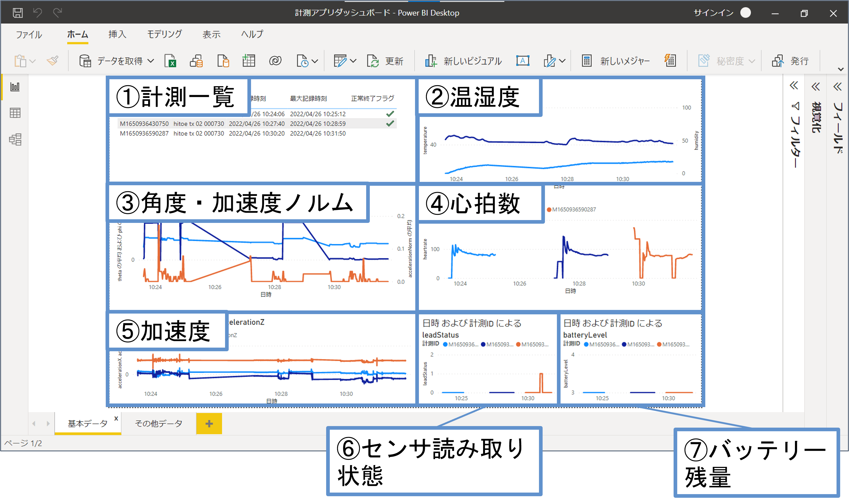Click the Undo arrow icon
The height and width of the screenshot is (504, 849).
(37, 13)
